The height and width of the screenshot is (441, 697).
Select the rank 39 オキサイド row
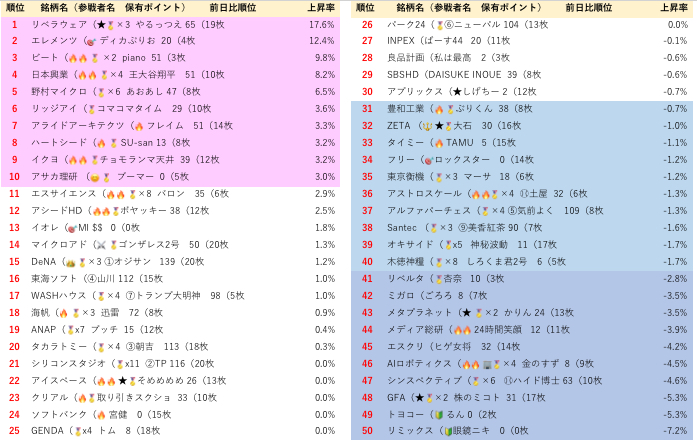tap(522, 245)
